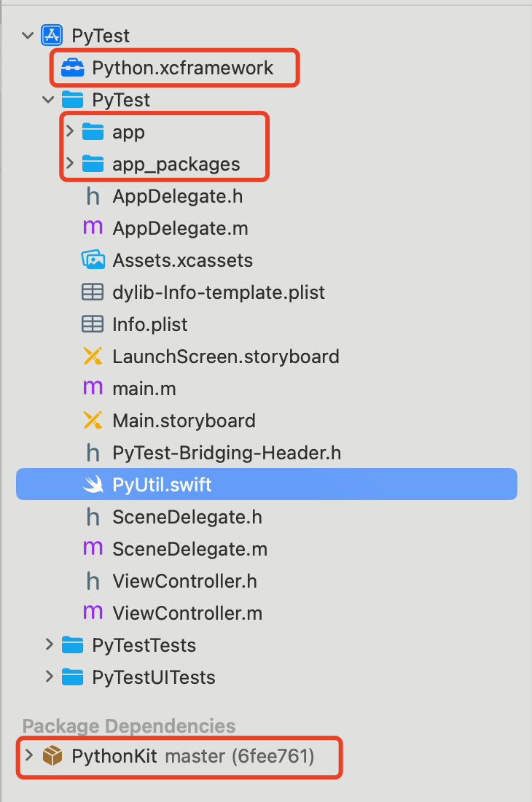Image resolution: width=532 pixels, height=802 pixels.
Task: Click the Swift bird icon on PyUtil.swift
Action: (92, 484)
